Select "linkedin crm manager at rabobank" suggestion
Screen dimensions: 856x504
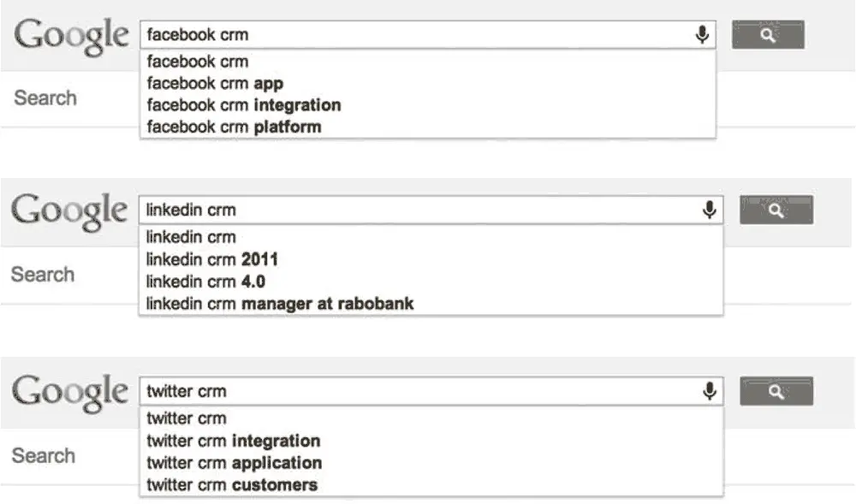(x=431, y=304)
